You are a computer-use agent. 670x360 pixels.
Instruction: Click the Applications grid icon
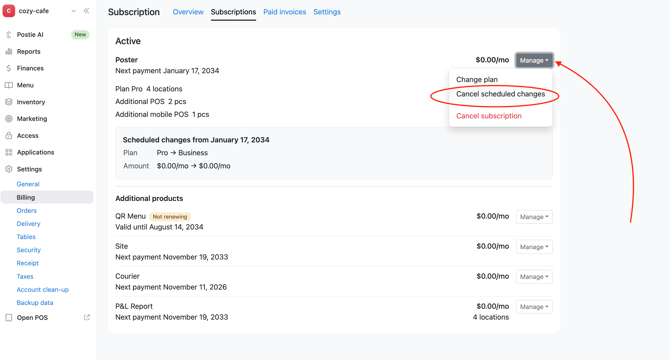[x=9, y=152]
